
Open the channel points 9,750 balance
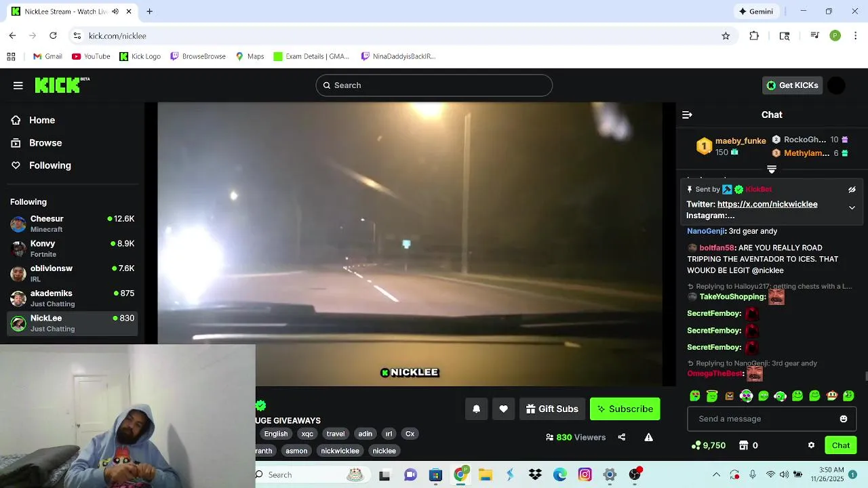click(709, 445)
